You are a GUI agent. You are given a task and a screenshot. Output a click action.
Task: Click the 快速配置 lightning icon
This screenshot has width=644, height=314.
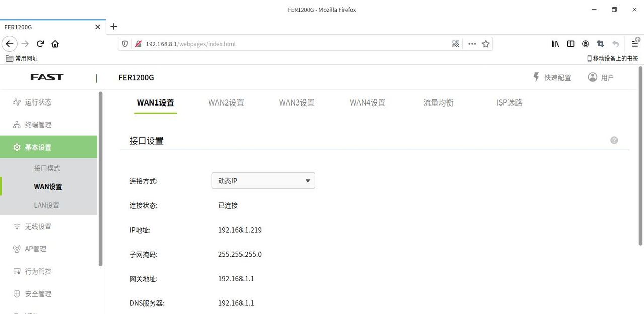pyautogui.click(x=536, y=77)
